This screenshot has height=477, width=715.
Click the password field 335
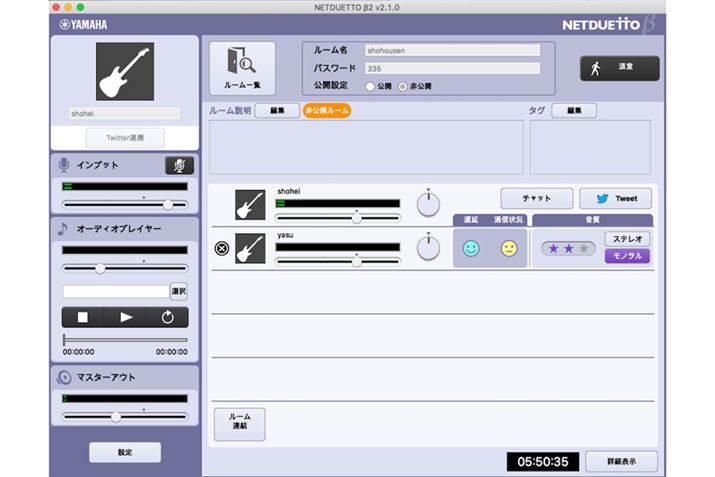[x=452, y=68]
